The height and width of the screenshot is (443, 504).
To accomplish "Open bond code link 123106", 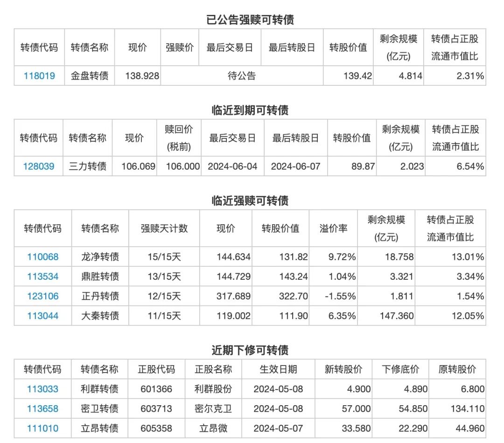I will 42,296.
